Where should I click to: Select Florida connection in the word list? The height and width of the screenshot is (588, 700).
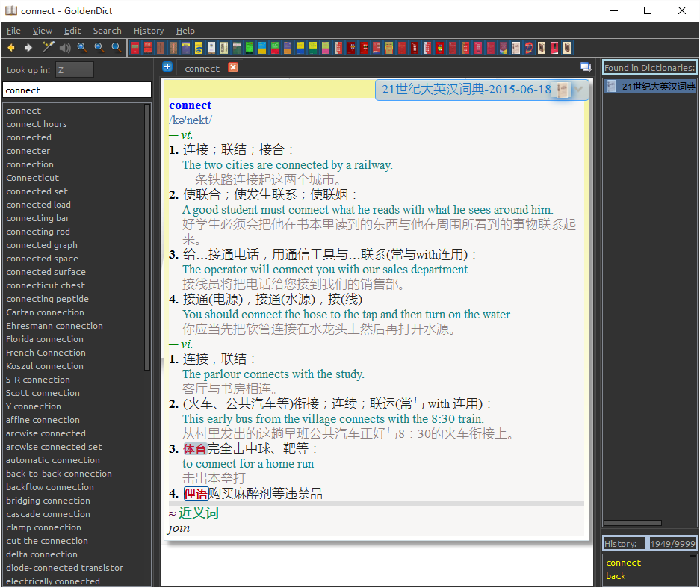pyautogui.click(x=45, y=339)
